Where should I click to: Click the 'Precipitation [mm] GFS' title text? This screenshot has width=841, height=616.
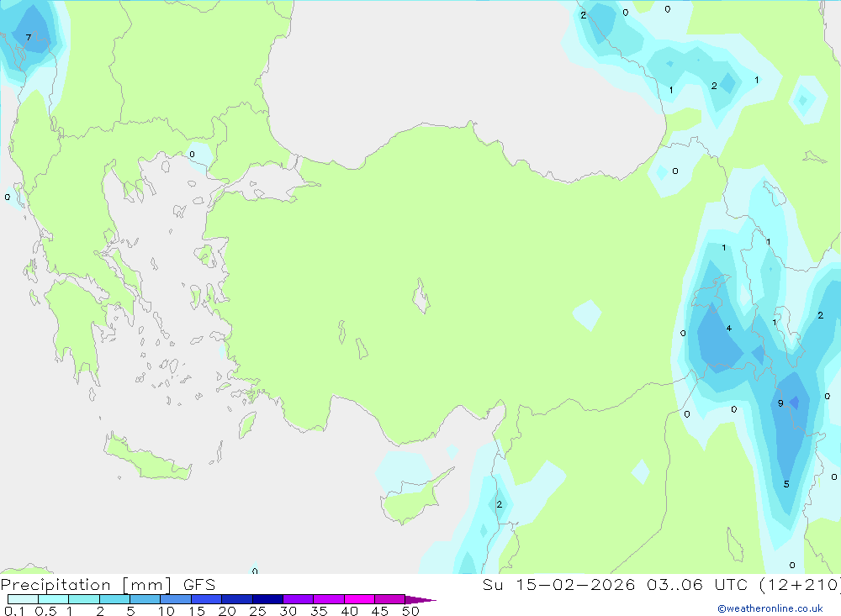108,584
